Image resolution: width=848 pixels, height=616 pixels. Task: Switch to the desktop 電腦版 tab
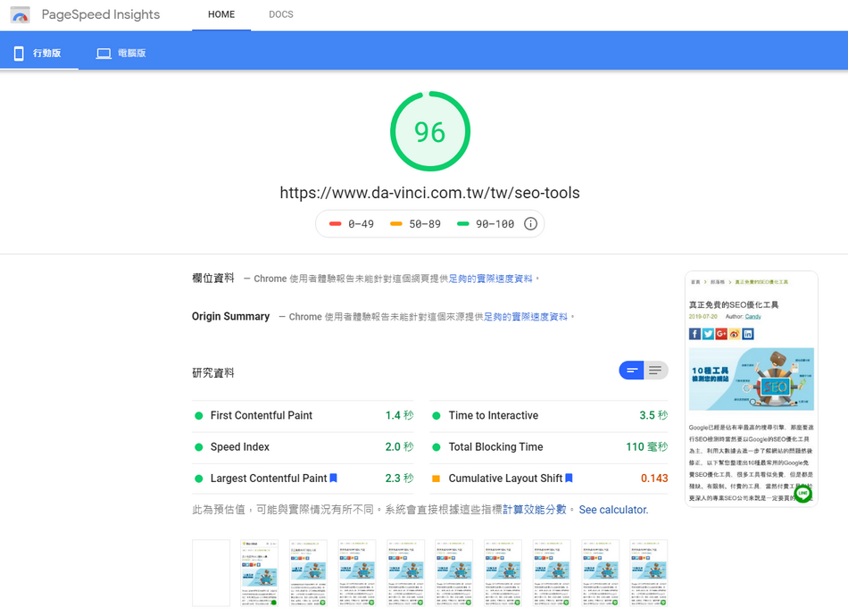point(121,53)
